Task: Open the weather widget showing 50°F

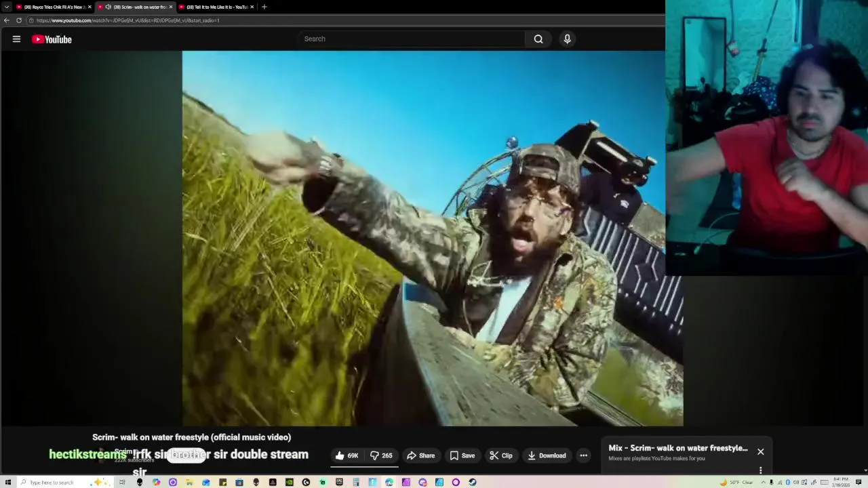Action: click(737, 482)
